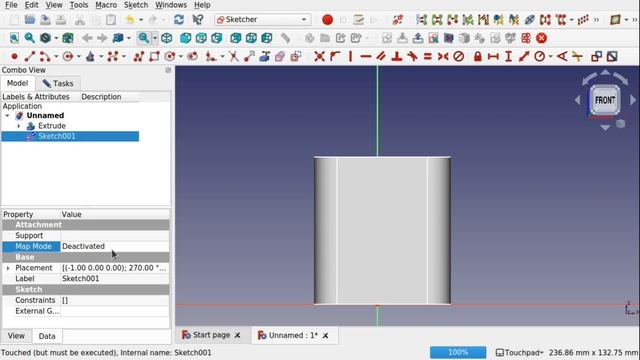Click the Fit All view icon
Image resolution: width=640 pixels, height=360 pixels.
click(14, 38)
